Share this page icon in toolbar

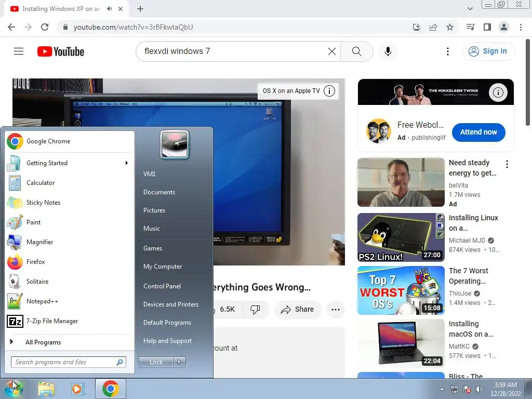[x=433, y=27]
